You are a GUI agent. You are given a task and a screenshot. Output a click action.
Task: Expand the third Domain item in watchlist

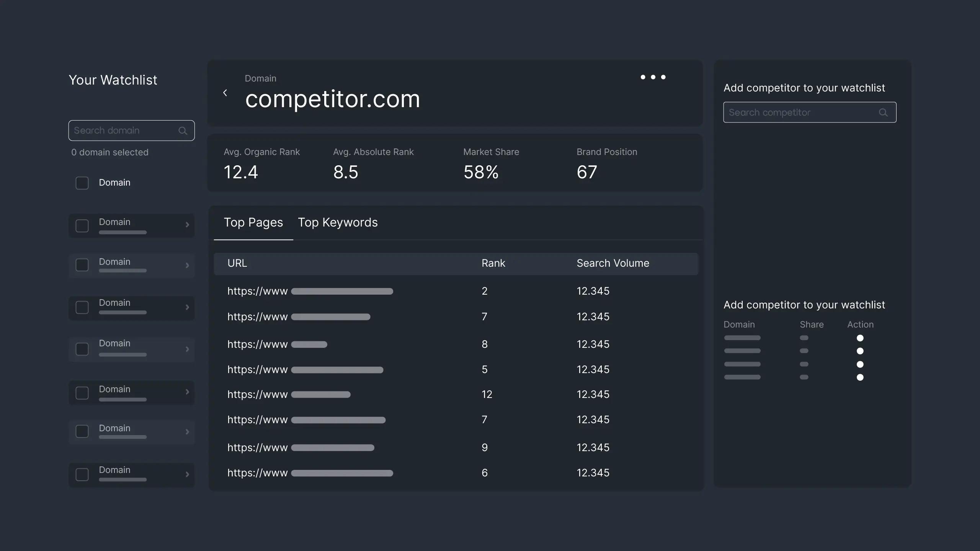pos(186,308)
